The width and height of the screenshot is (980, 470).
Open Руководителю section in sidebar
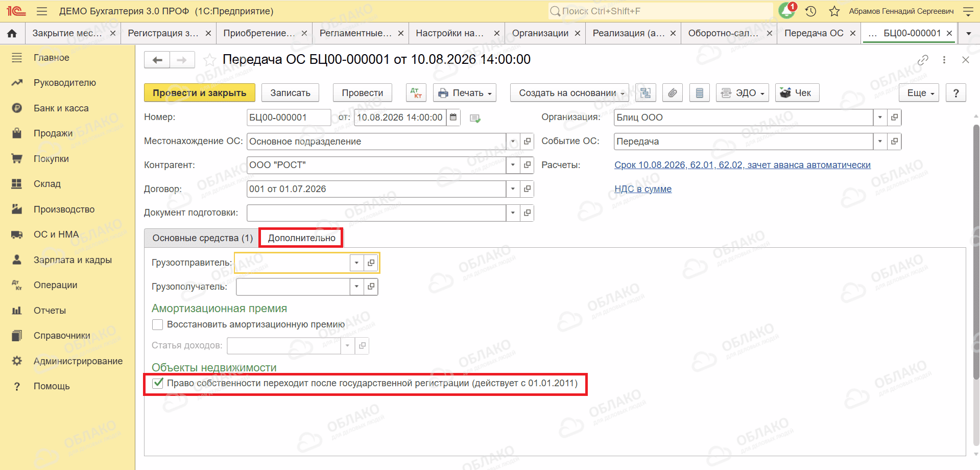tap(65, 83)
